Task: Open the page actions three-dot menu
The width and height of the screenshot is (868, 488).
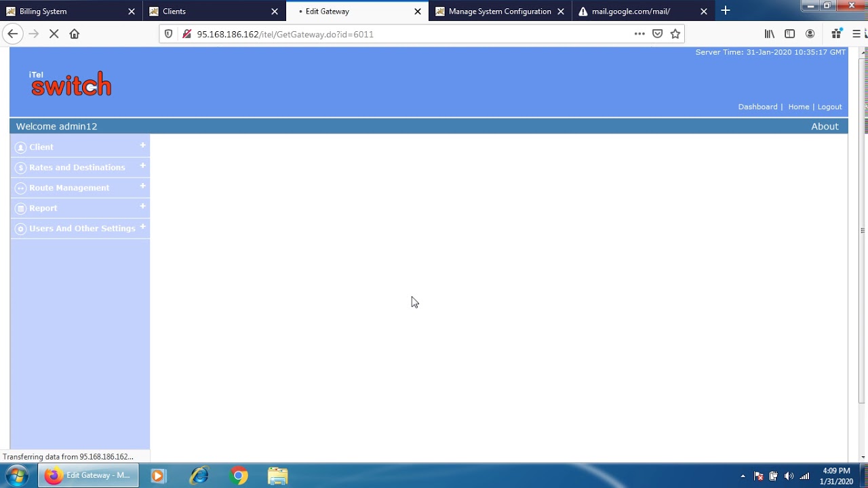Action: click(x=639, y=34)
